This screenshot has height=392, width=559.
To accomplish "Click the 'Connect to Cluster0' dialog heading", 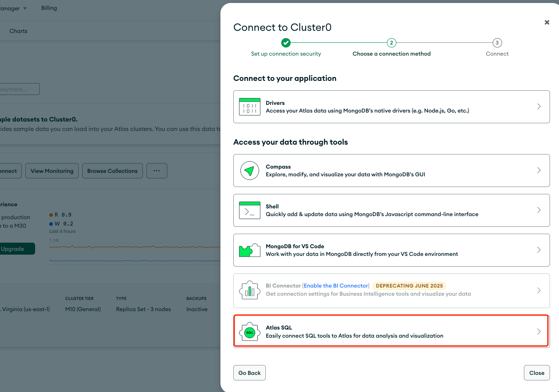I will coord(282,27).
